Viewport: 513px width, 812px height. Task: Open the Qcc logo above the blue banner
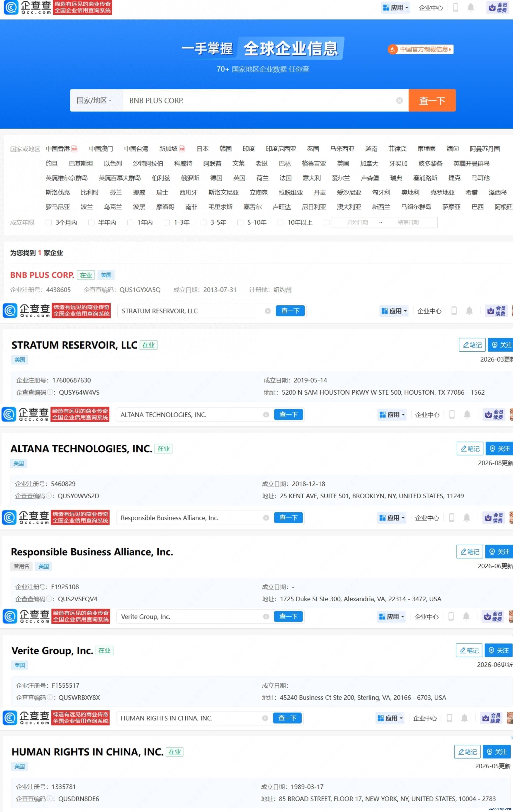click(28, 7)
